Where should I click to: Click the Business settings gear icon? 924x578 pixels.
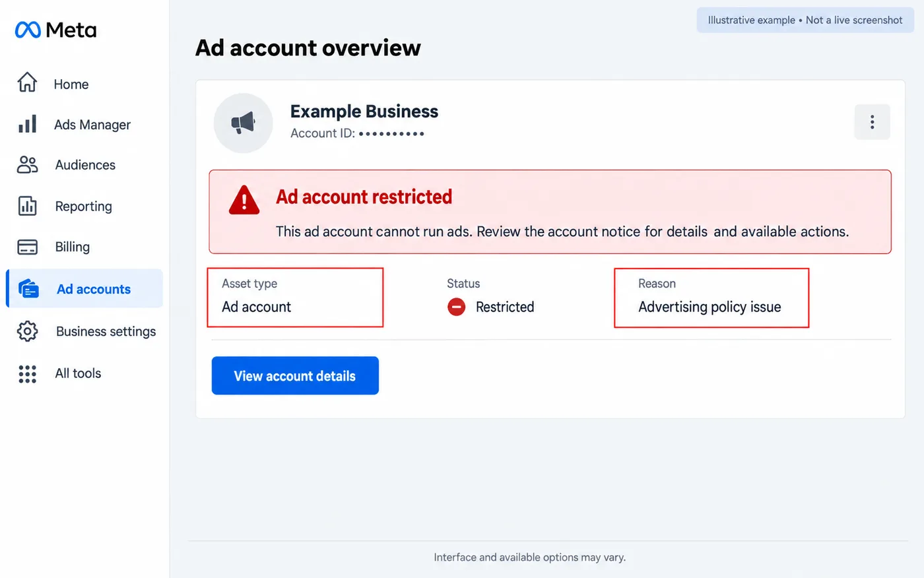pos(27,331)
